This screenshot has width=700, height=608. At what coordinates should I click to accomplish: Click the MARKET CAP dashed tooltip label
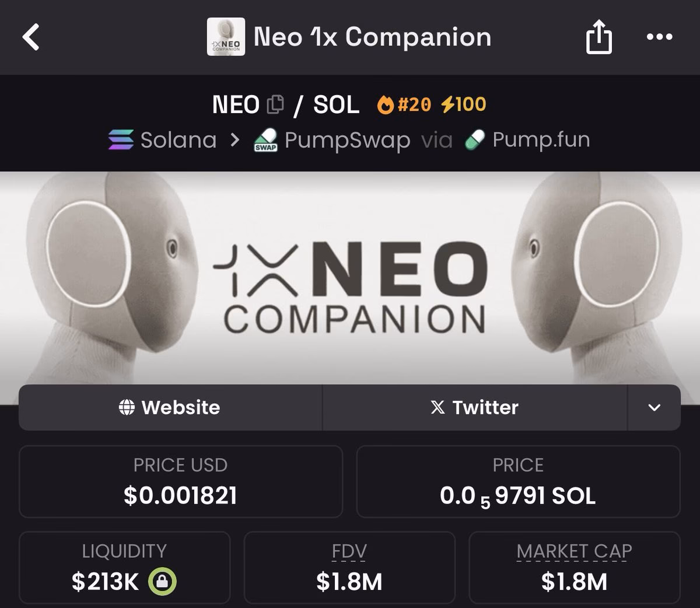point(574,551)
